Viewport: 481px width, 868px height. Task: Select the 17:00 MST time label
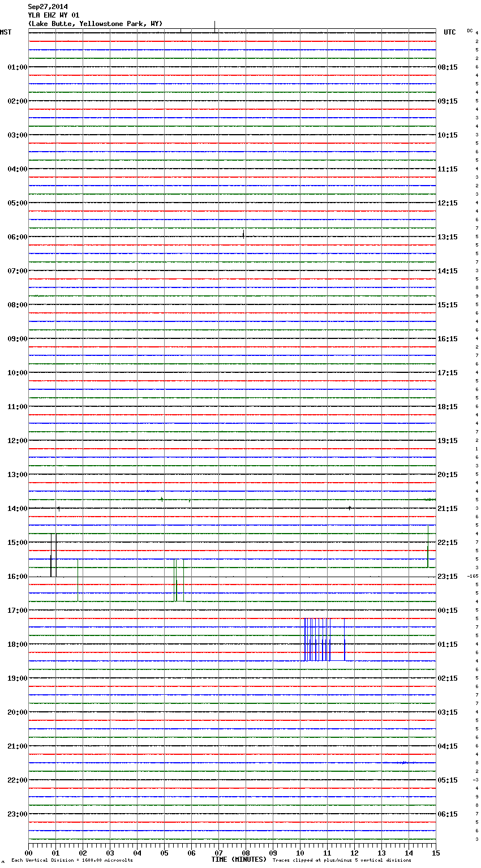[x=17, y=611]
